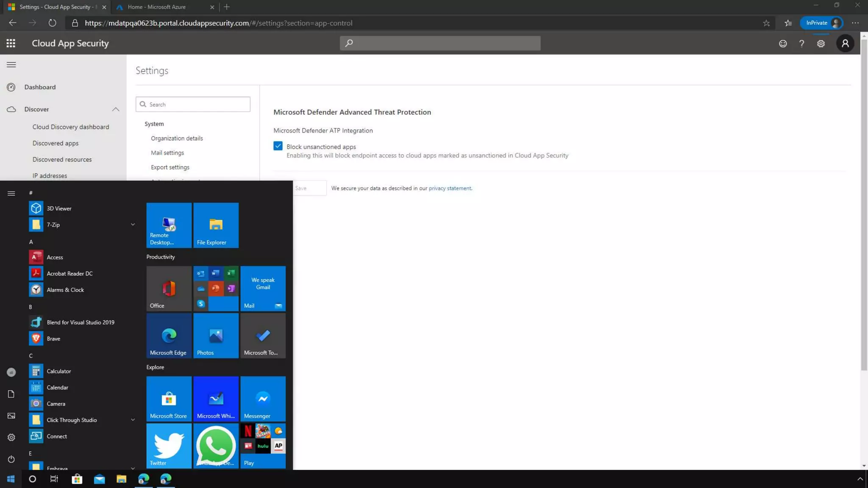Viewport: 868px width, 488px height.
Task: Open the Microsoft Store tile
Action: click(169, 399)
